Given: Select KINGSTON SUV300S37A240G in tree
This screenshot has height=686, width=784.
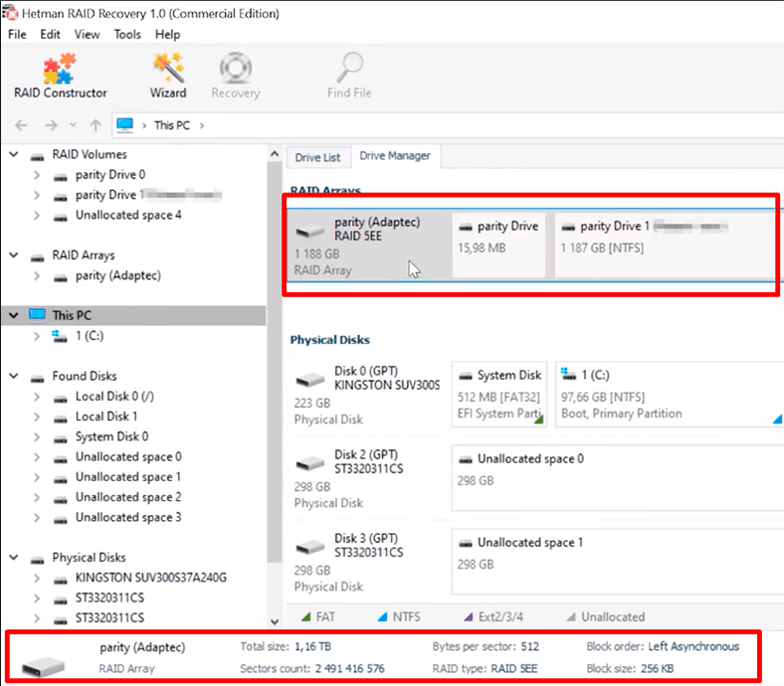Looking at the screenshot, I should (x=151, y=578).
